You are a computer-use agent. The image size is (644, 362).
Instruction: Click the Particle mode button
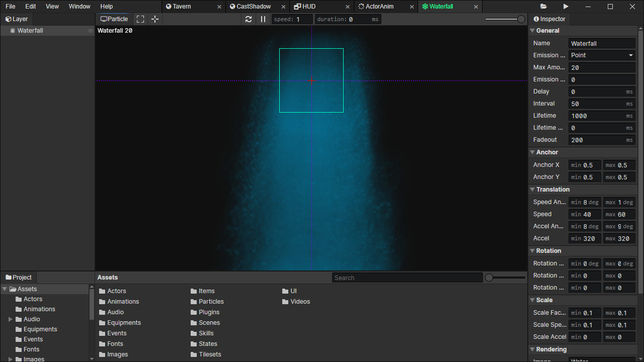point(113,19)
